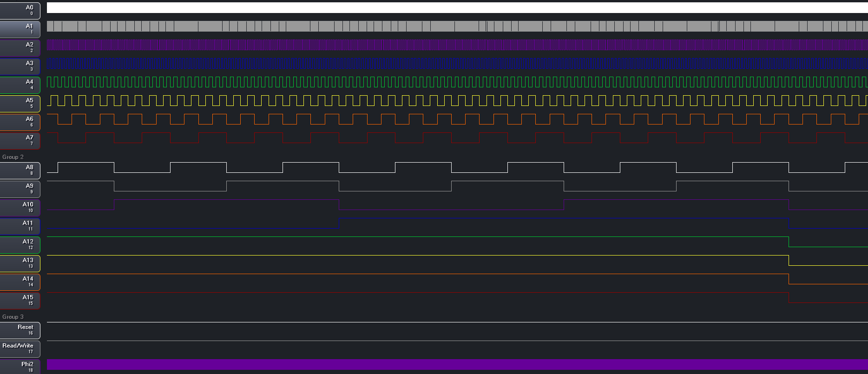868x374 pixels.
Task: Select the Reset signal label
Action: [x=20, y=330]
